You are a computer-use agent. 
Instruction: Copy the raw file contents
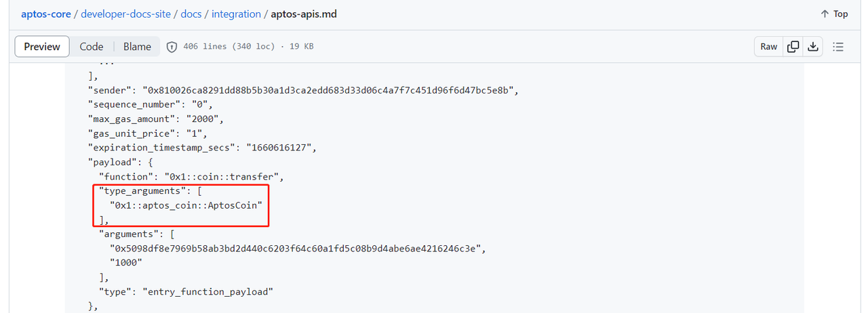[793, 47]
